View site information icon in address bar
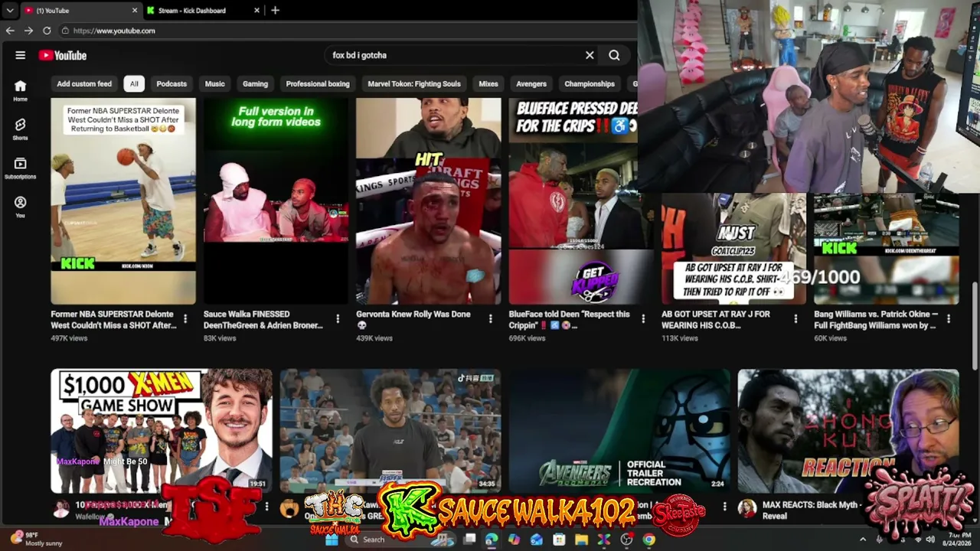This screenshot has height=551, width=980. click(65, 31)
